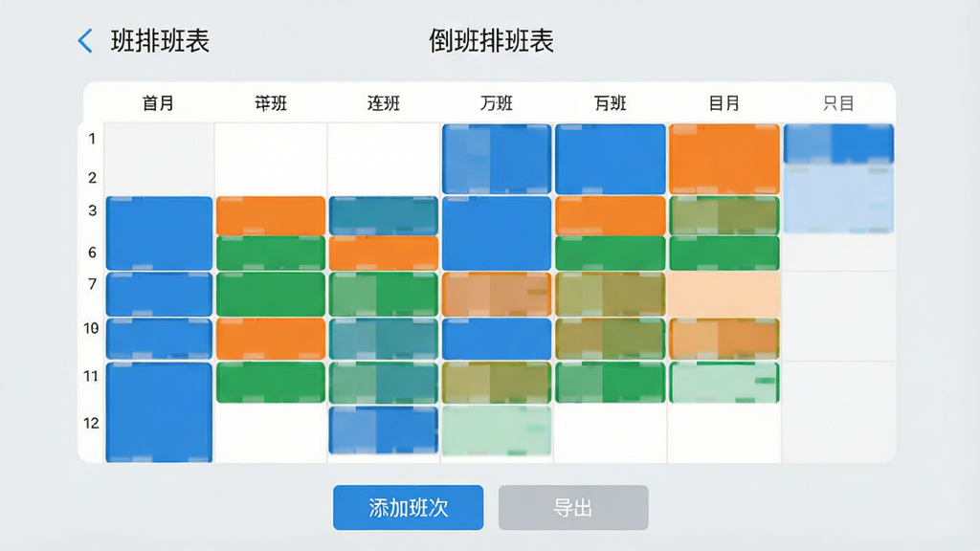Image resolution: width=980 pixels, height=551 pixels.
Task: Click the grey 导出 button
Action: [573, 507]
